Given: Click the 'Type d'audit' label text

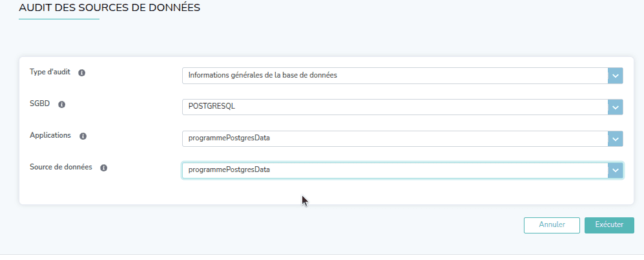Looking at the screenshot, I should (x=50, y=72).
